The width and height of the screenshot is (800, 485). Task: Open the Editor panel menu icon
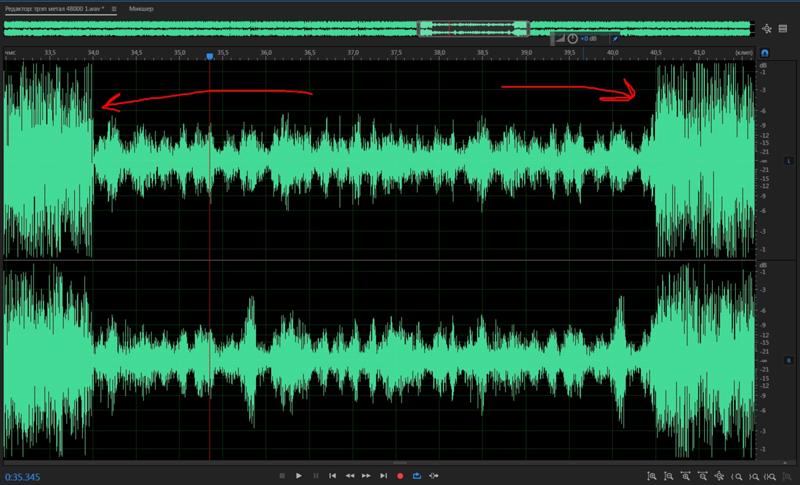(x=114, y=9)
